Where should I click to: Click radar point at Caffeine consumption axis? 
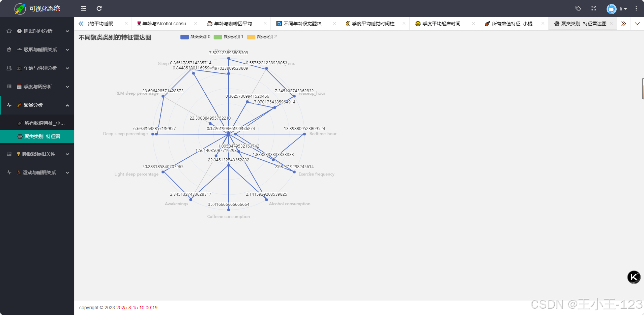pos(229,210)
